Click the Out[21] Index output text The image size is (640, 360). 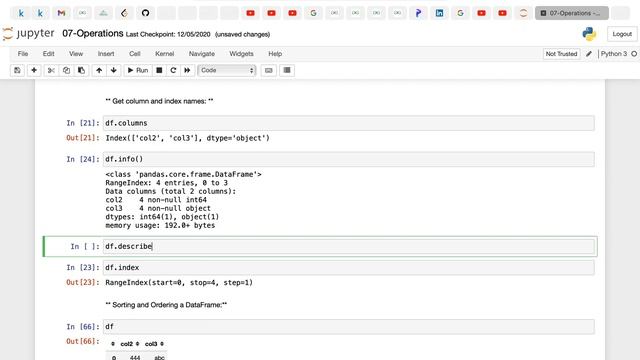click(x=187, y=138)
